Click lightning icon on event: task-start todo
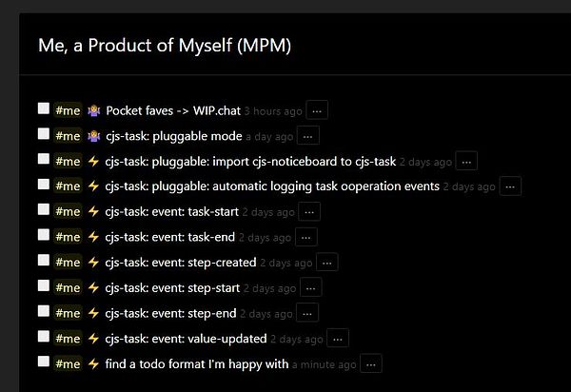This screenshot has width=571, height=392. [93, 211]
